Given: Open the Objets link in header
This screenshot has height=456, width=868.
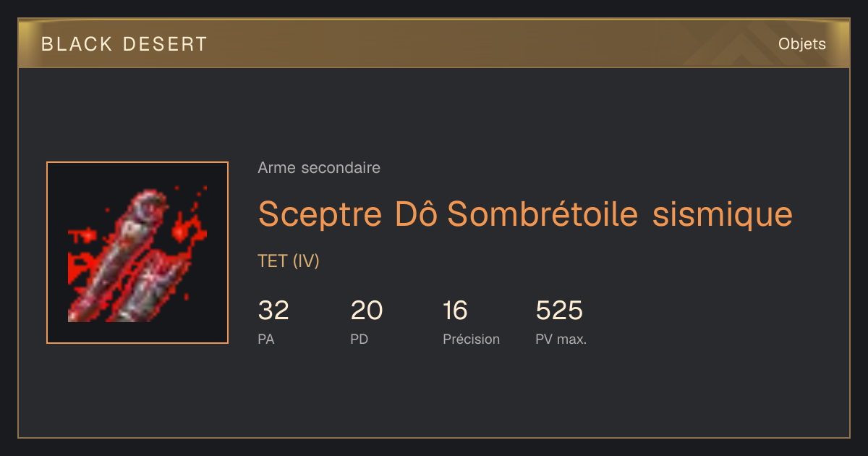Looking at the screenshot, I should [801, 44].
